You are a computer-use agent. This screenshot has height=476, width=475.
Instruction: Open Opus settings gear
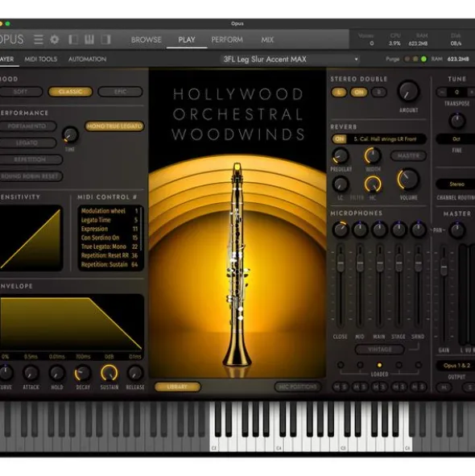[x=55, y=39]
